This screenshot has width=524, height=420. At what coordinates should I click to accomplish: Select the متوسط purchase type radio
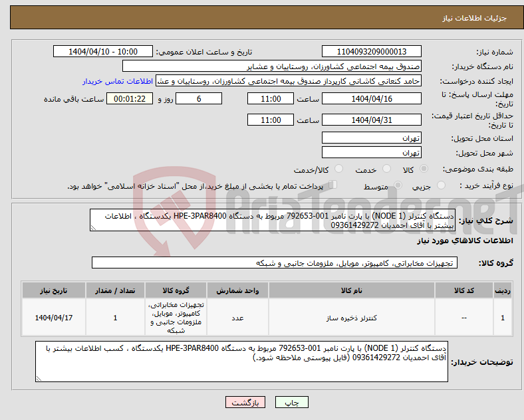pos(398,185)
